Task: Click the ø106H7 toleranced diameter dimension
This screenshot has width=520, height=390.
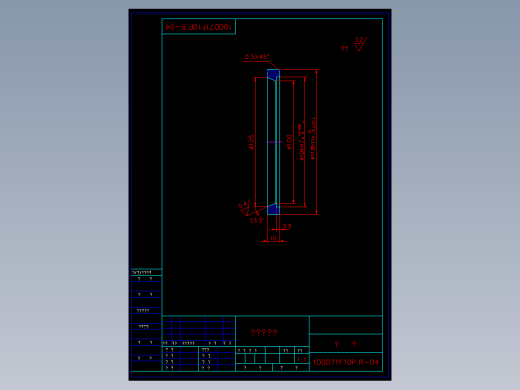Action: [x=302, y=141]
